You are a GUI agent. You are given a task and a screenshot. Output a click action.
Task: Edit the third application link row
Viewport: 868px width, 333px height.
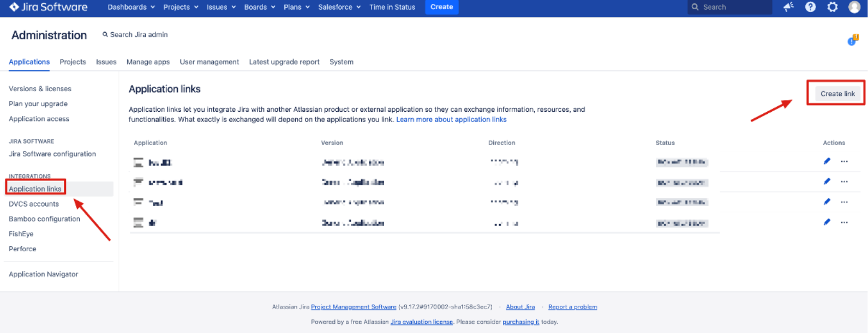tap(827, 202)
